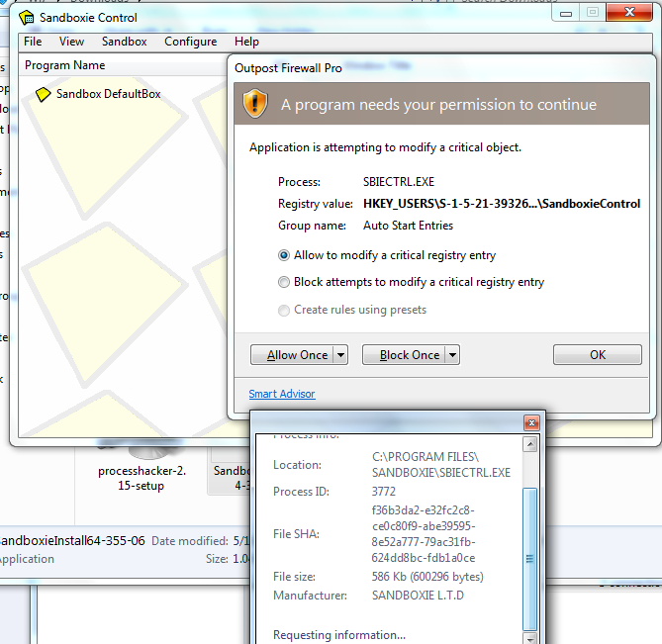The width and height of the screenshot is (662, 644).
Task: Click the Process ID value 3772
Action: tap(383, 492)
